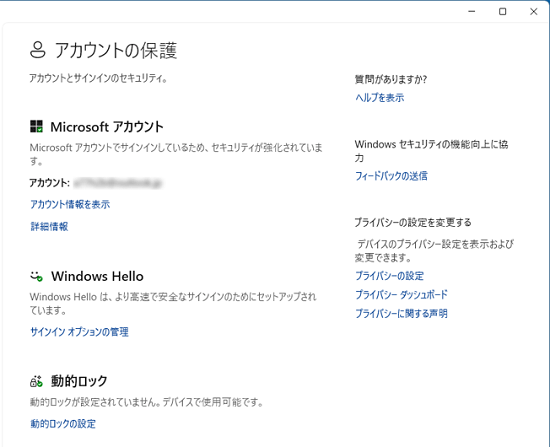Open プライバシーに関する声明 link
The height and width of the screenshot is (447, 550).
(x=401, y=313)
